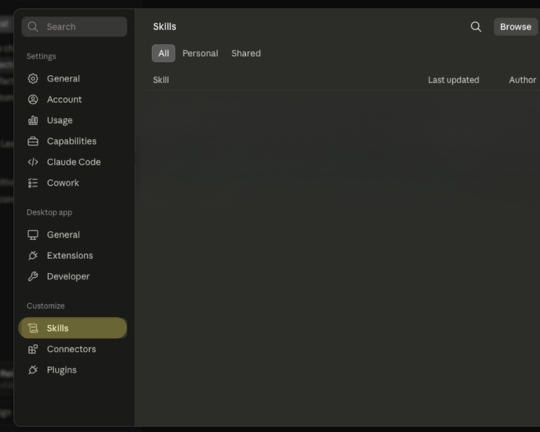This screenshot has width=540, height=432.
Task: Open the Extensions page
Action: [x=73, y=256]
